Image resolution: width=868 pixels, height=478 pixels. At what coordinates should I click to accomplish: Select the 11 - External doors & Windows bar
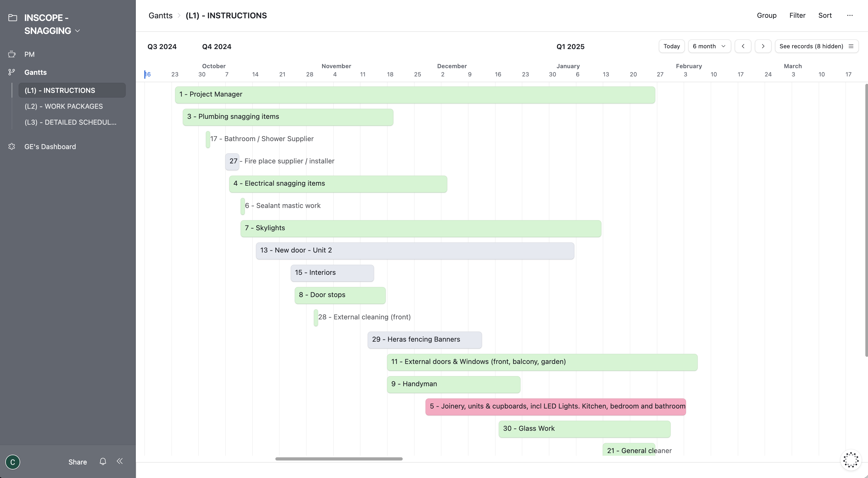pyautogui.click(x=542, y=362)
